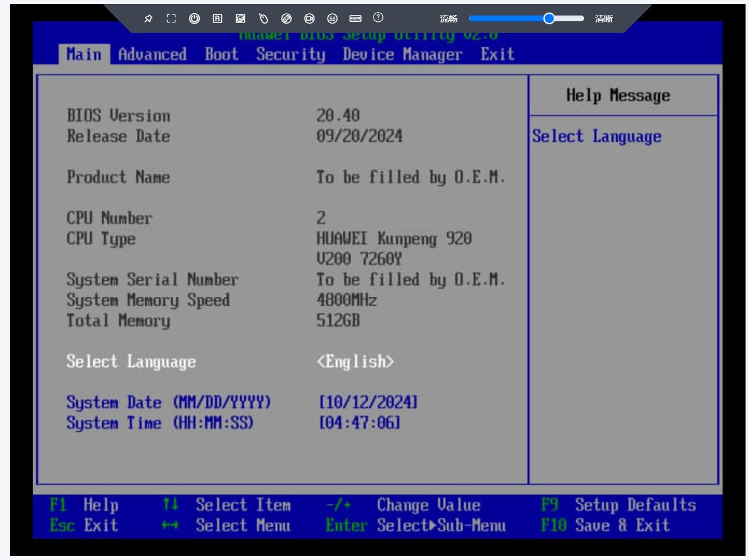Click the F1 Help hint

pos(84,505)
